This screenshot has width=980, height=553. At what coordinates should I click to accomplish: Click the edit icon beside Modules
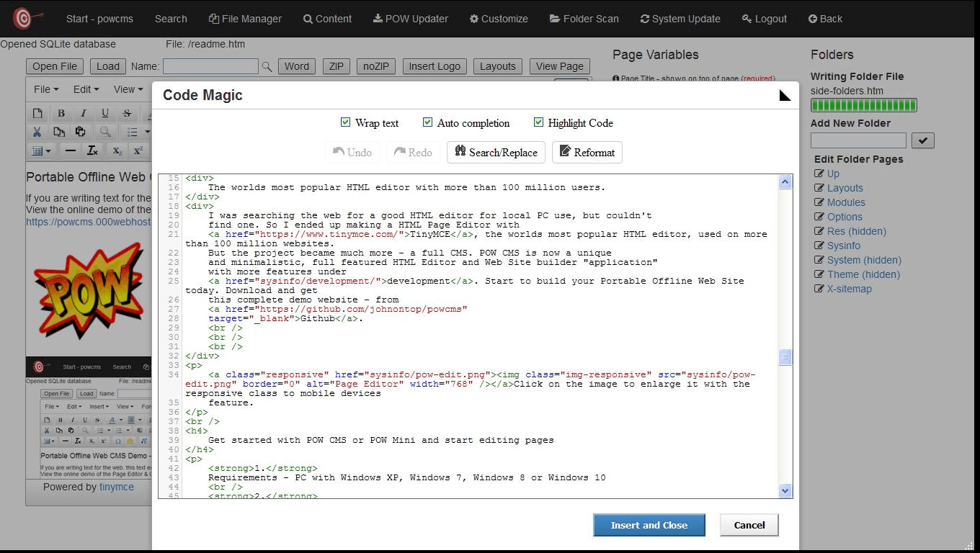[819, 202]
